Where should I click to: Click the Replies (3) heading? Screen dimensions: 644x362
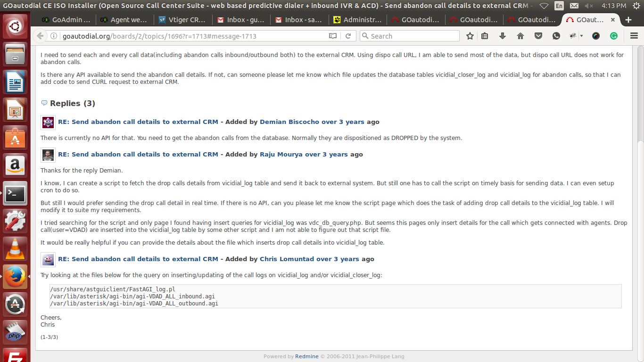73,103
